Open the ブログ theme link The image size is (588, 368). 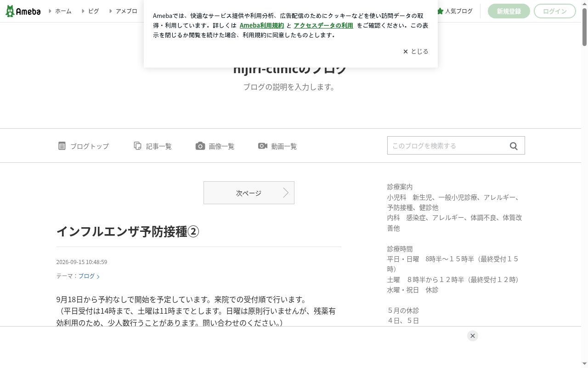[x=89, y=276]
